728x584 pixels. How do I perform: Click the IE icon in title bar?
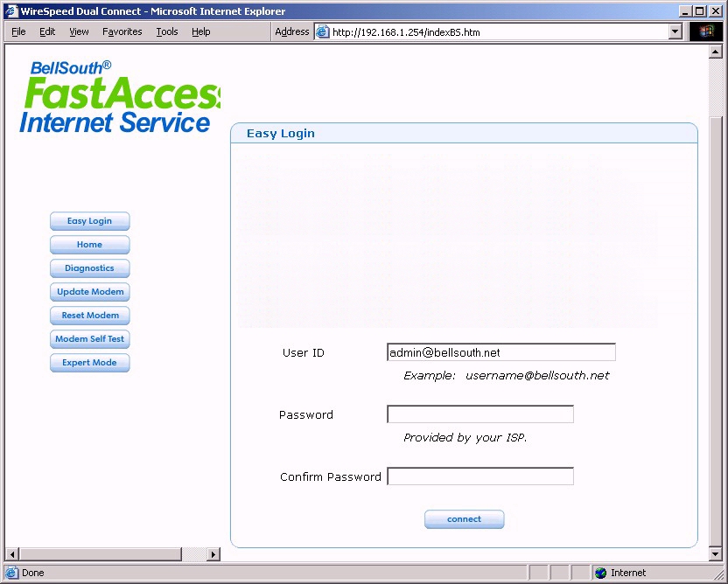[10, 10]
